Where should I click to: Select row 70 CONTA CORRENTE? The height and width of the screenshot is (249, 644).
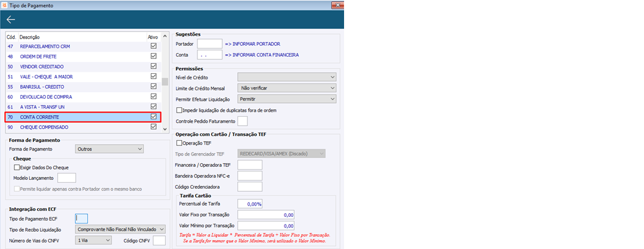83,117
